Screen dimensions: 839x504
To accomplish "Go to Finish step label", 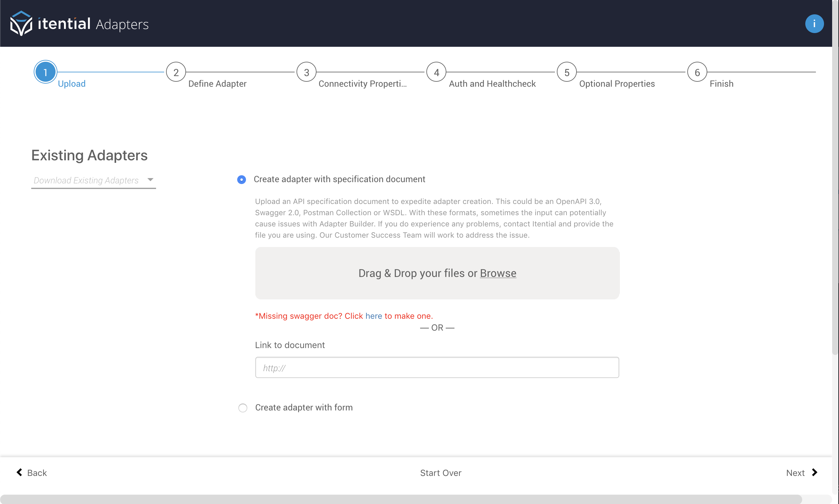I will (721, 84).
